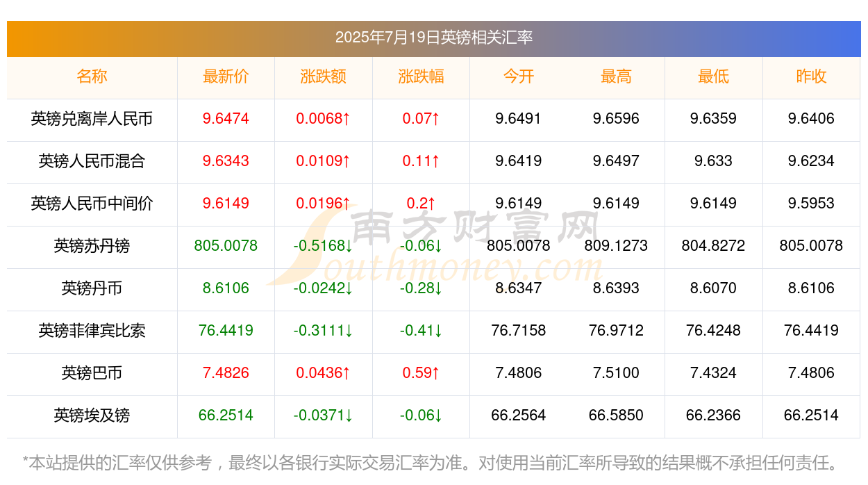Click the low value 9.6359

pos(713,119)
